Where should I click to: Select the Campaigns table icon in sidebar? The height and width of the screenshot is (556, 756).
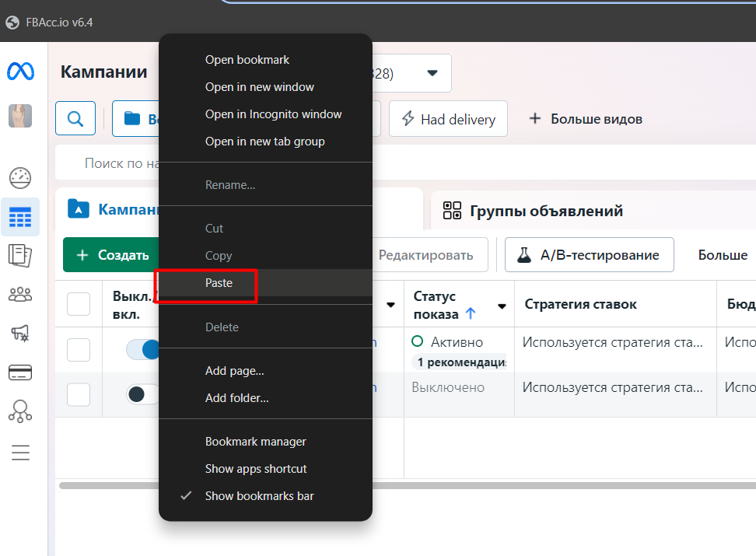(x=20, y=217)
